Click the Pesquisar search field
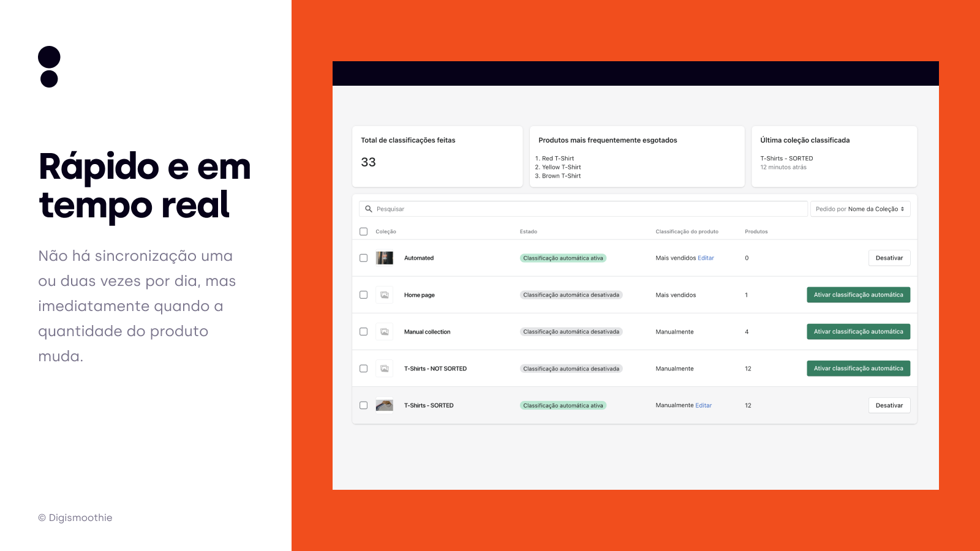The height and width of the screenshot is (551, 980). click(x=583, y=209)
